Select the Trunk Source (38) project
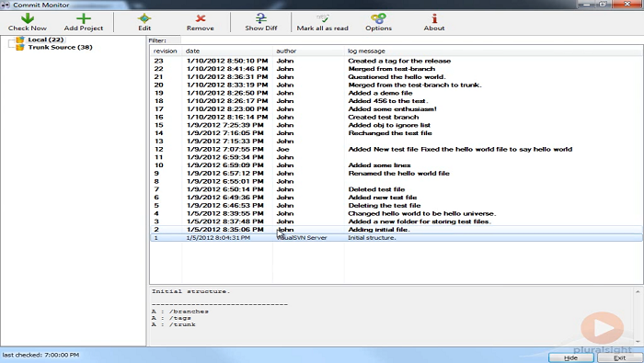The width and height of the screenshot is (644, 363). [x=60, y=47]
